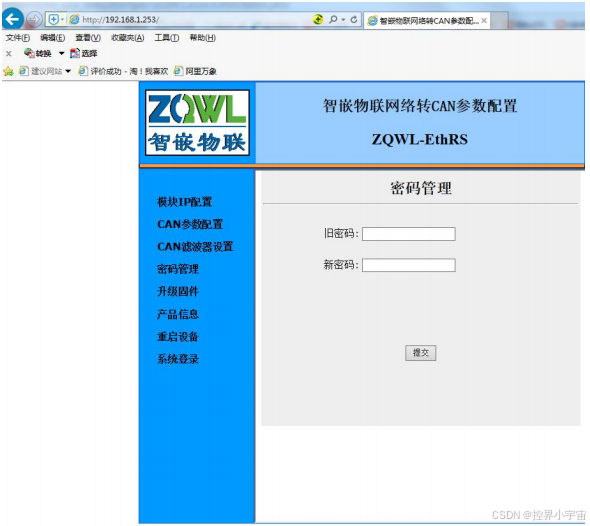Open the 查看(V) menu

(x=88, y=38)
